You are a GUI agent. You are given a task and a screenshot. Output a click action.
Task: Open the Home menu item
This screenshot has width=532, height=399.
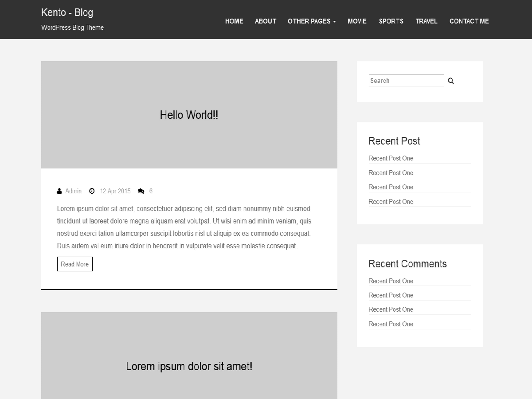click(234, 21)
